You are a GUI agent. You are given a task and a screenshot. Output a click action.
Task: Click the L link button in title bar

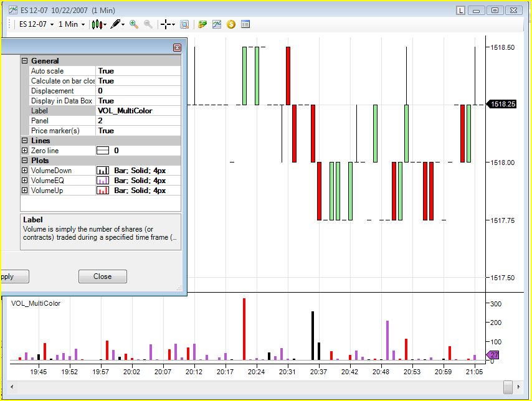tap(460, 11)
